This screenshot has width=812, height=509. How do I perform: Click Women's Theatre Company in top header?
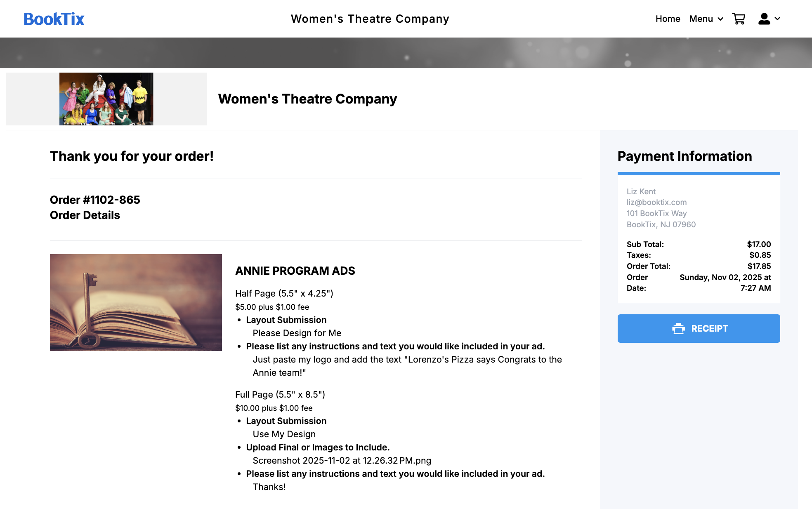370,19
